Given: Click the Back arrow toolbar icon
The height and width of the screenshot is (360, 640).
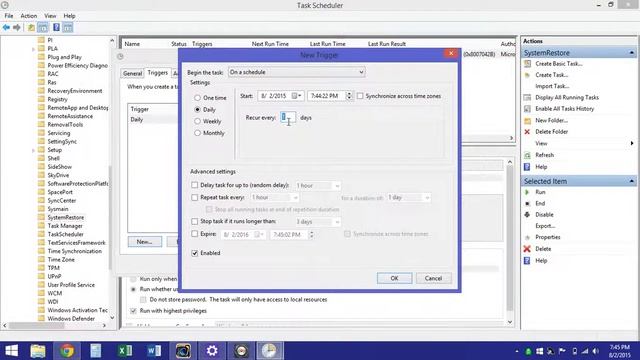Looking at the screenshot, I should [x=6, y=28].
